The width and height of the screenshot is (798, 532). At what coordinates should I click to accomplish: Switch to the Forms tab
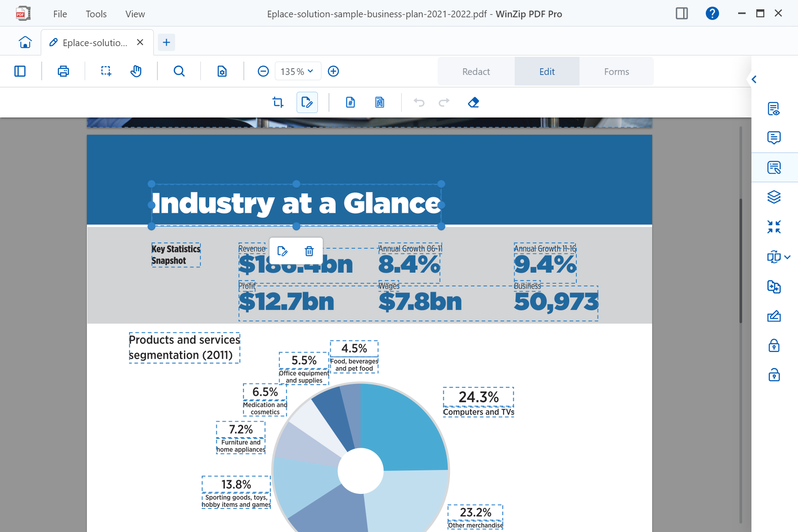click(617, 71)
